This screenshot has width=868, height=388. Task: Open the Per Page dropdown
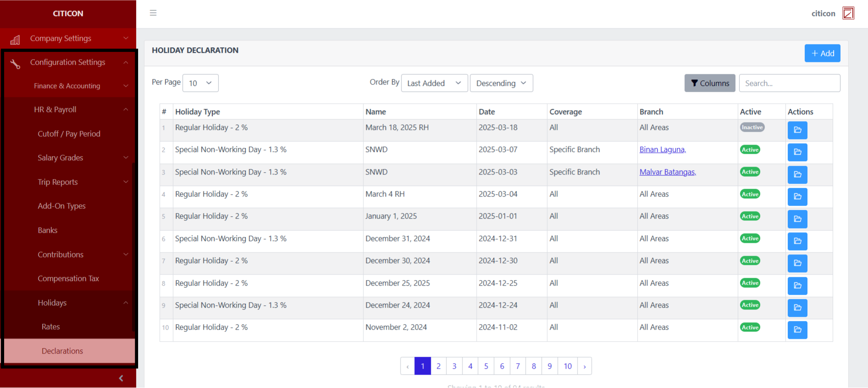click(x=200, y=83)
